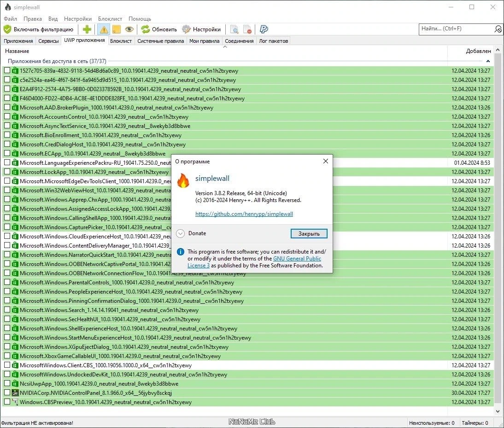Click the store icon of E2A4F912-2574-4A75 row
This screenshot has width=504, height=428.
click(x=15, y=89)
